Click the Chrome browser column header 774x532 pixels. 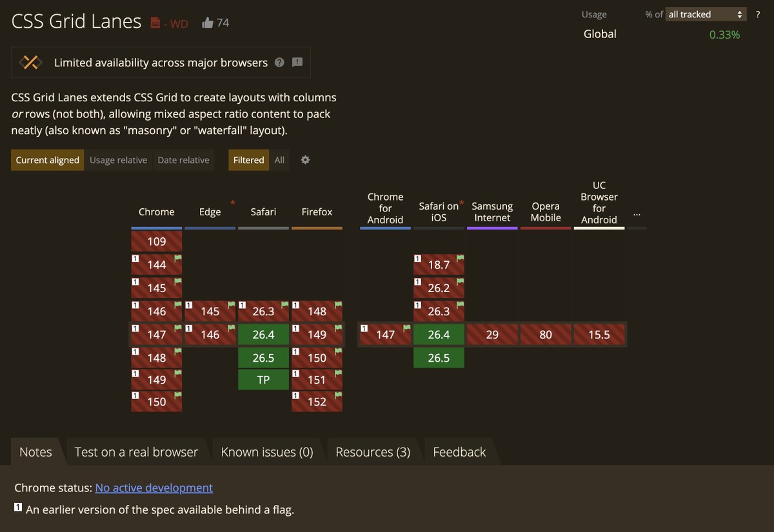point(157,212)
